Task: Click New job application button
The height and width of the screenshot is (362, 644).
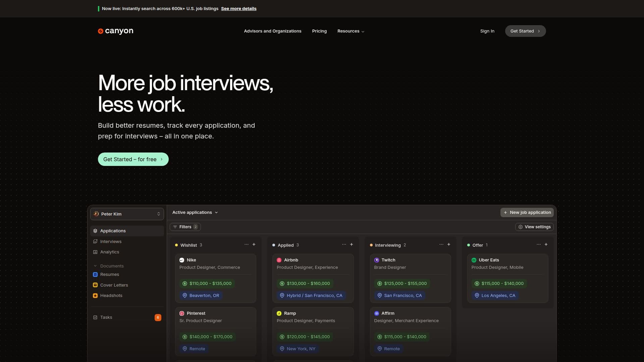Action: [527, 213]
